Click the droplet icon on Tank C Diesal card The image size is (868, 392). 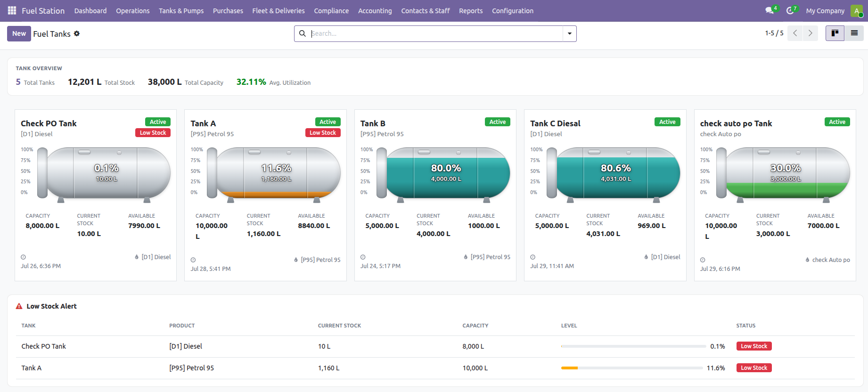click(646, 257)
